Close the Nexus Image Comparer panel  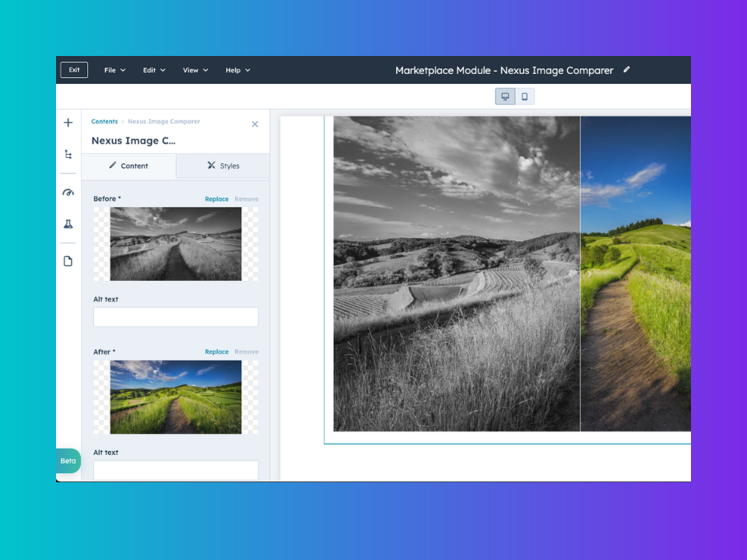click(254, 124)
